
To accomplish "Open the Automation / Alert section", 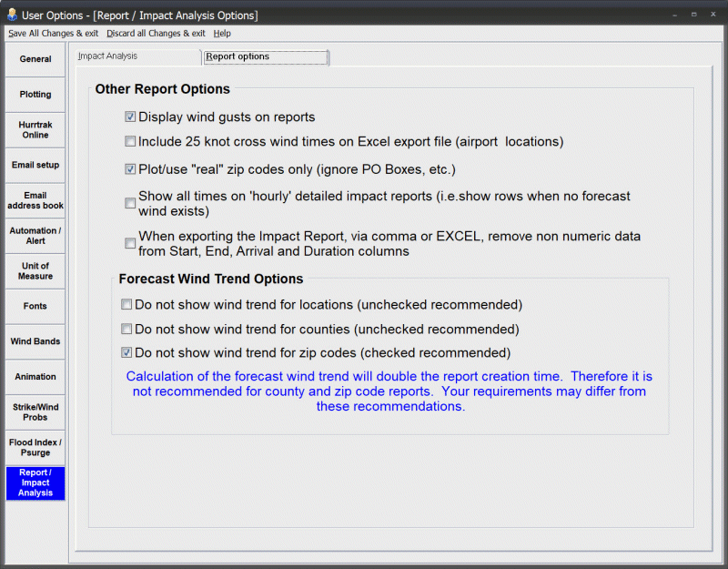I will point(35,236).
